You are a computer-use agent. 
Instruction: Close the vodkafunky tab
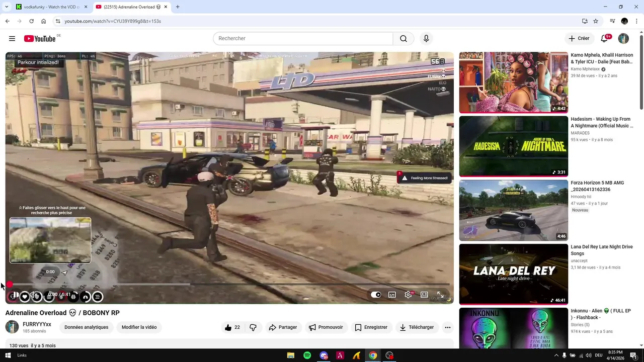[86, 7]
